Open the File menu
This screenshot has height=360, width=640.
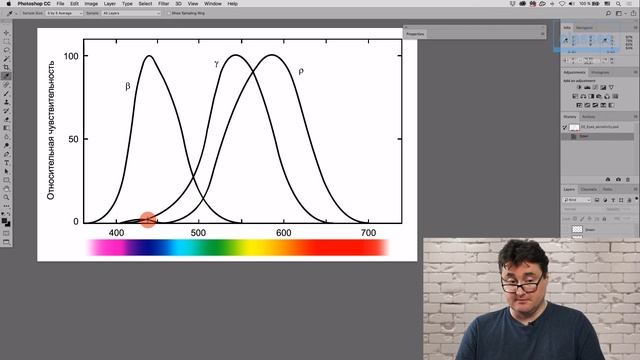[60, 4]
